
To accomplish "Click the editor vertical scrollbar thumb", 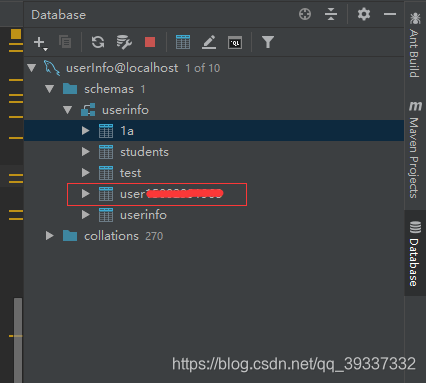I will [18, 340].
